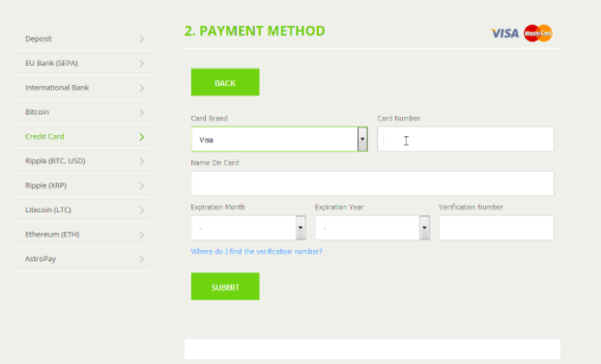The image size is (601, 364).
Task: Click the Expiration Month dropdown arrow
Action: click(300, 228)
